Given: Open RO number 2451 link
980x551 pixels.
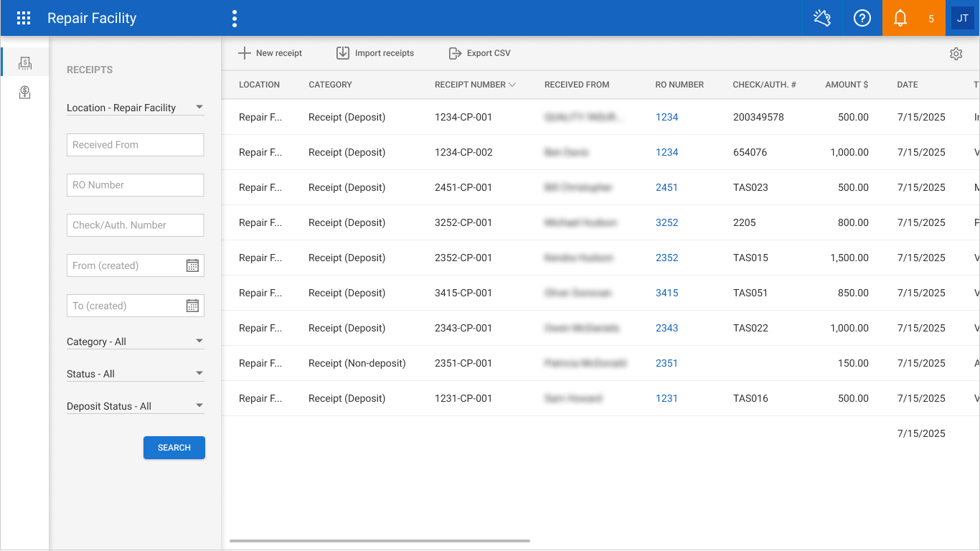Looking at the screenshot, I should (x=666, y=187).
